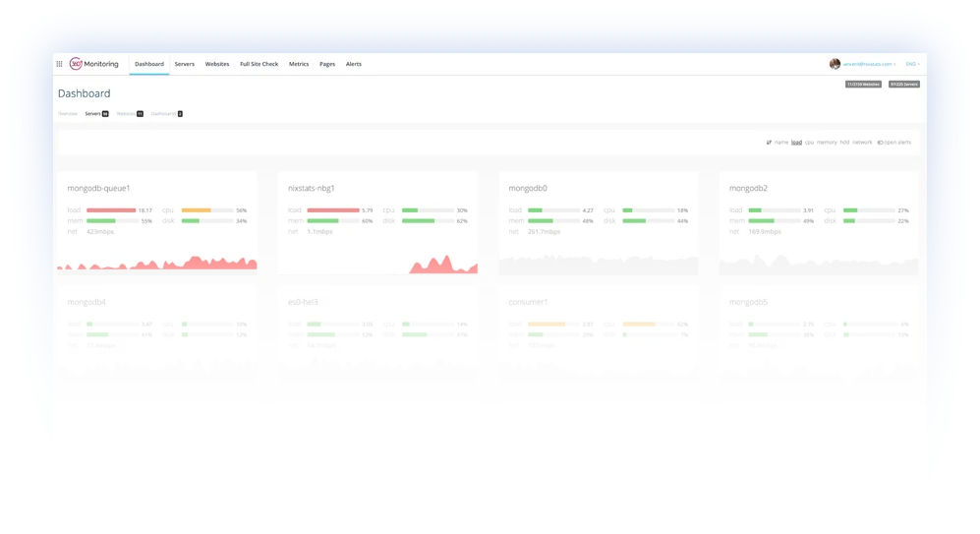Click the green disk bar of nixstats-nbg1
Image resolution: width=980 pixels, height=534 pixels.
(418, 220)
